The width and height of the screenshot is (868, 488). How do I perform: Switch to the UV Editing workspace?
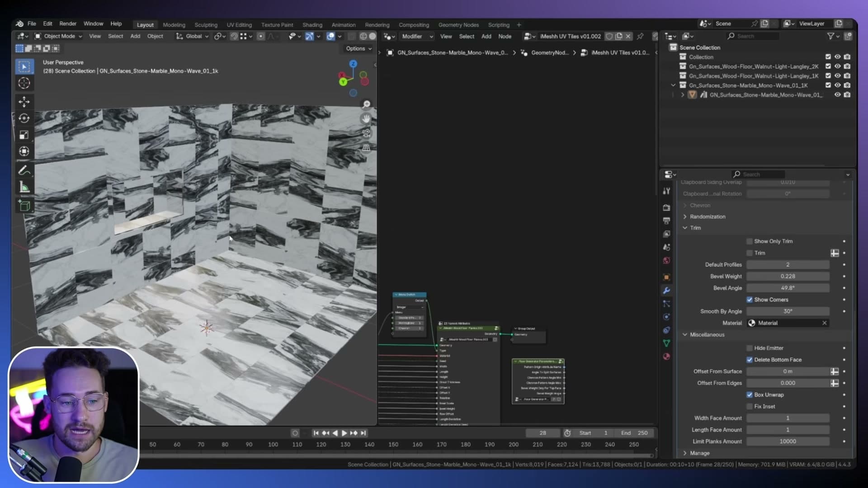(x=239, y=25)
